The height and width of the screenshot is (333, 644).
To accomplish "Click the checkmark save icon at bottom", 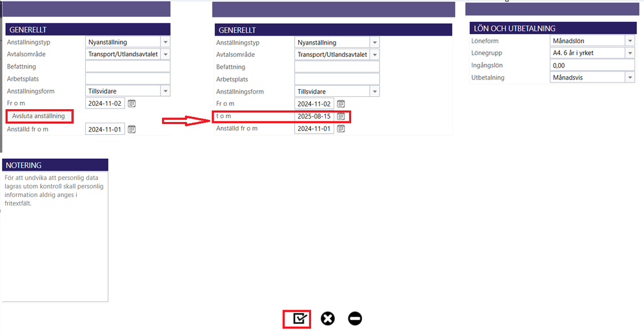I will click(x=299, y=319).
